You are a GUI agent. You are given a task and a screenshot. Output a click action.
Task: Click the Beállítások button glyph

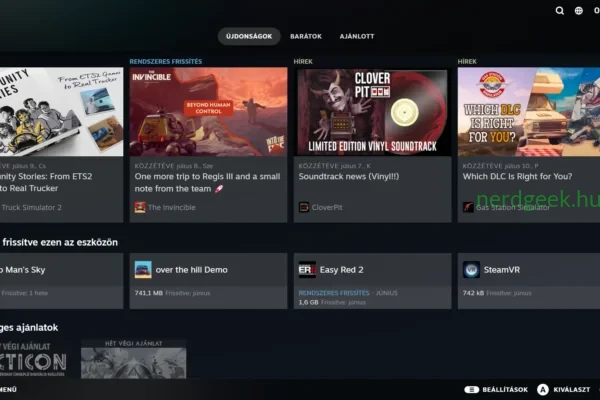471,389
